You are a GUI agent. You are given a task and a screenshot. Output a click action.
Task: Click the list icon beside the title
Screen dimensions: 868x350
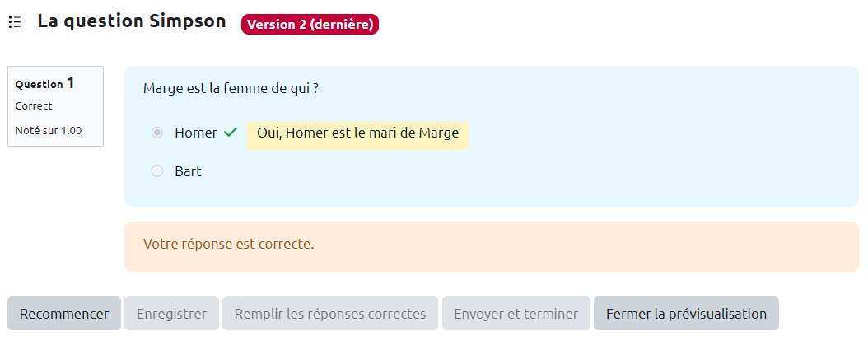pyautogui.click(x=14, y=23)
